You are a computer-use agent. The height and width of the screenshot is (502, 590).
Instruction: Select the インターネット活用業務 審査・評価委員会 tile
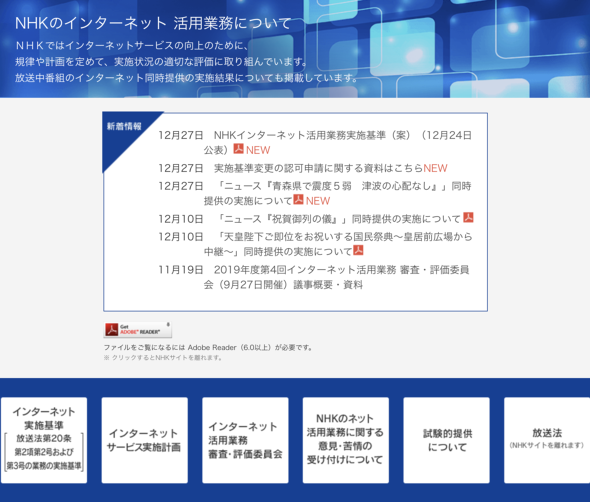(245, 440)
